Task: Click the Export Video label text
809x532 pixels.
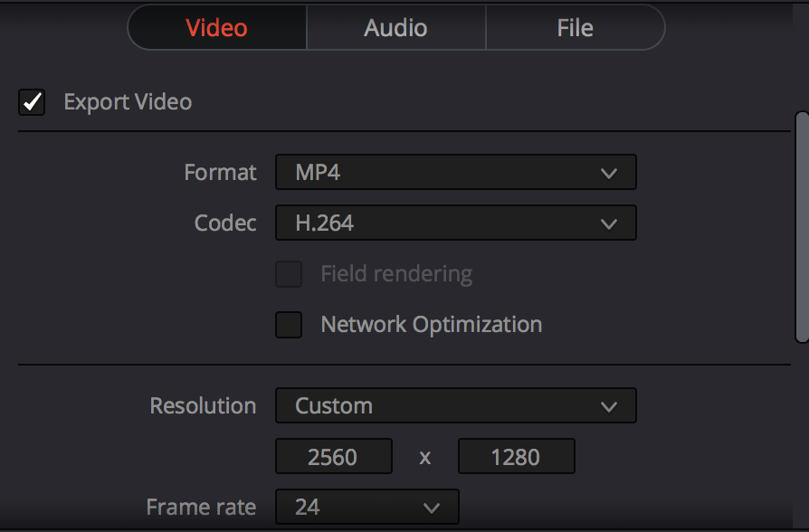Action: [x=128, y=101]
